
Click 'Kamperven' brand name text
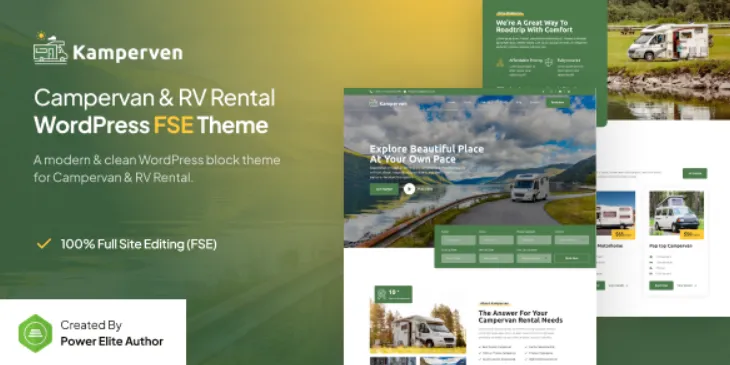tap(128, 53)
